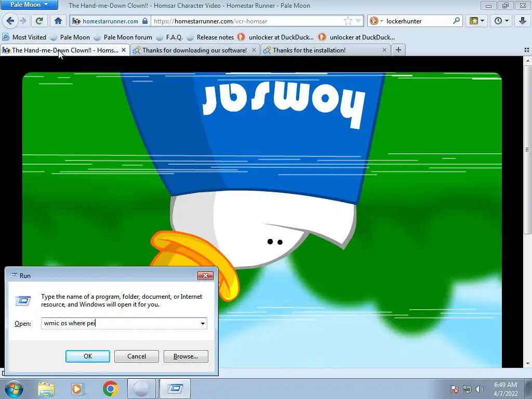The image size is (532, 399).
Task: Select Pale Moon taskbar button
Action: click(141, 389)
